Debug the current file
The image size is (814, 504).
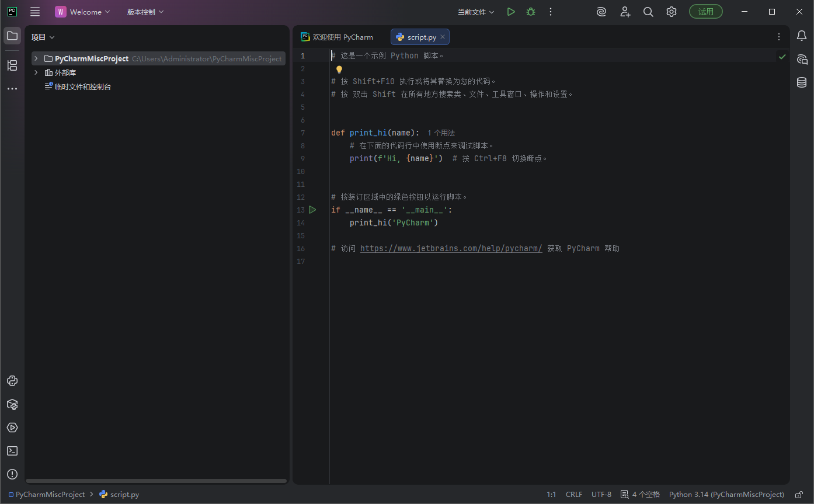click(x=530, y=11)
